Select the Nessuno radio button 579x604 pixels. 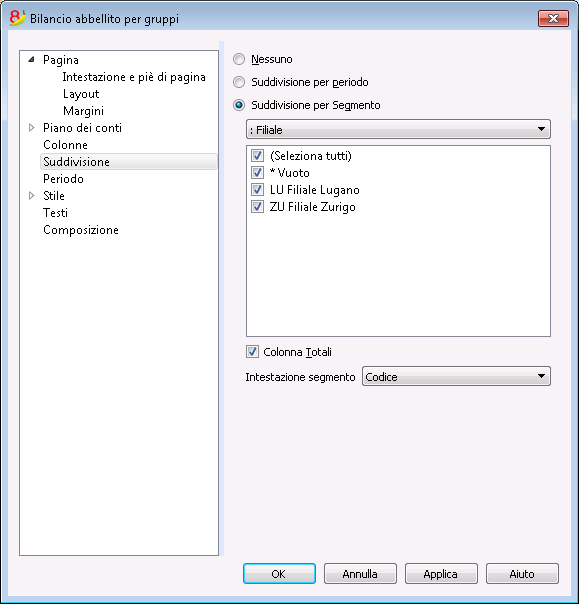pyautogui.click(x=239, y=59)
